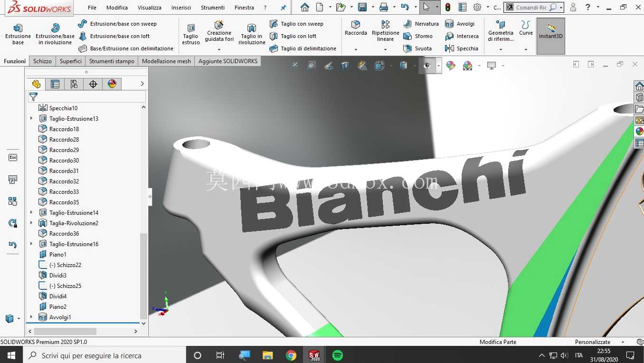Viewport: 644px width, 363px height.
Task: Select Ripetizione lineare tool
Action: coord(386,31)
